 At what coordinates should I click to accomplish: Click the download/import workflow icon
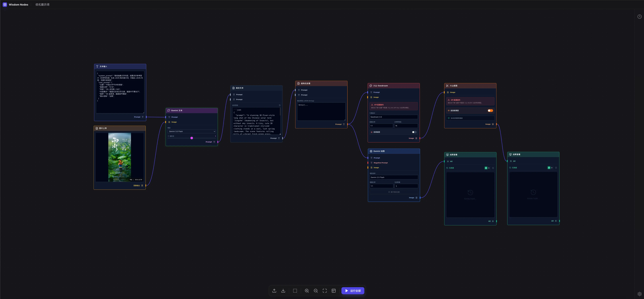pyautogui.click(x=283, y=290)
